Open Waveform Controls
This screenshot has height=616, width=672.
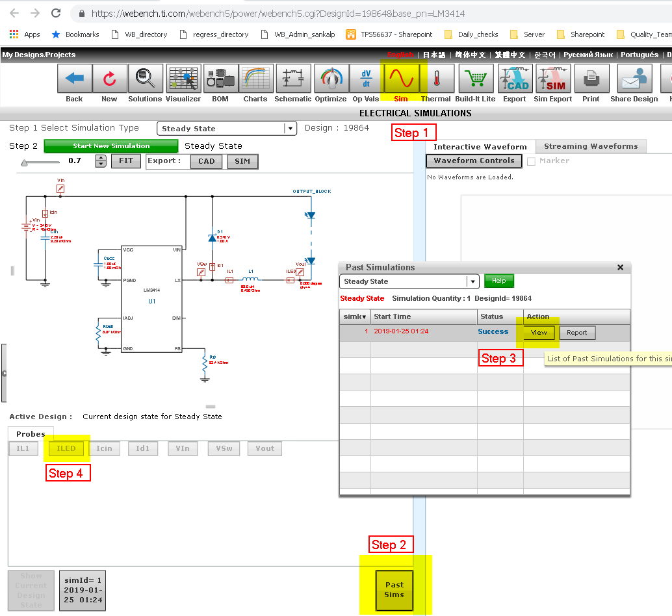click(474, 160)
